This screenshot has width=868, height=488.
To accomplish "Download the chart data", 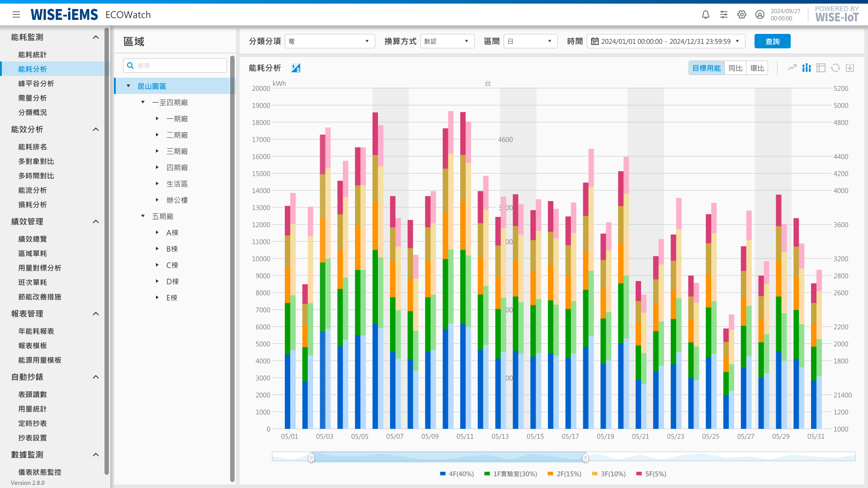I will [850, 68].
